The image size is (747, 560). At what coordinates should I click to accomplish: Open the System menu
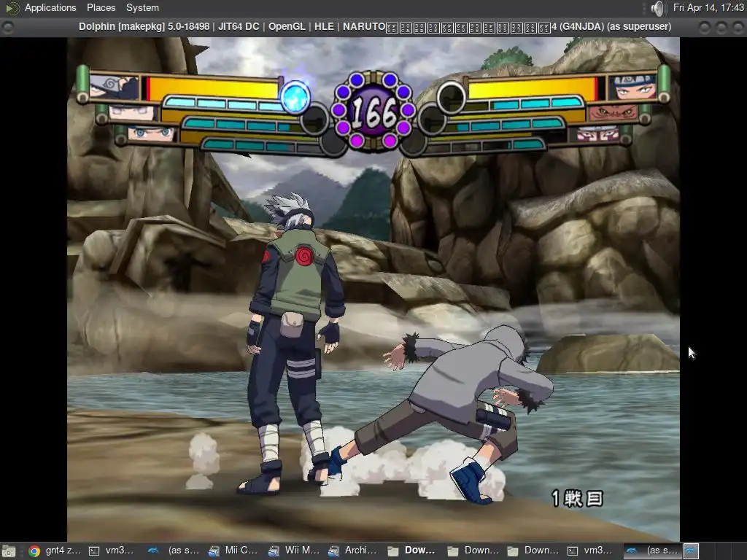(x=142, y=7)
